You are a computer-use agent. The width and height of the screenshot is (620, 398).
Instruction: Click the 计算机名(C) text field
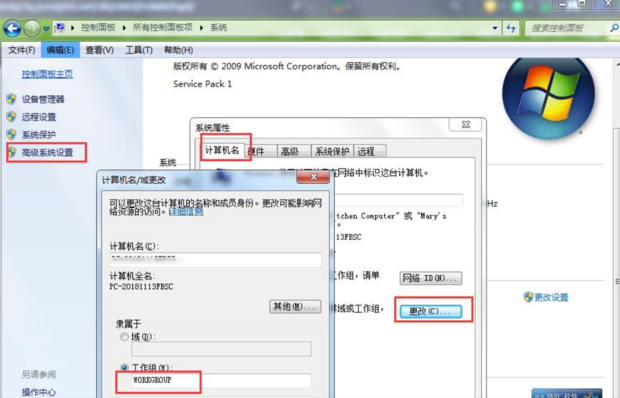point(215,260)
